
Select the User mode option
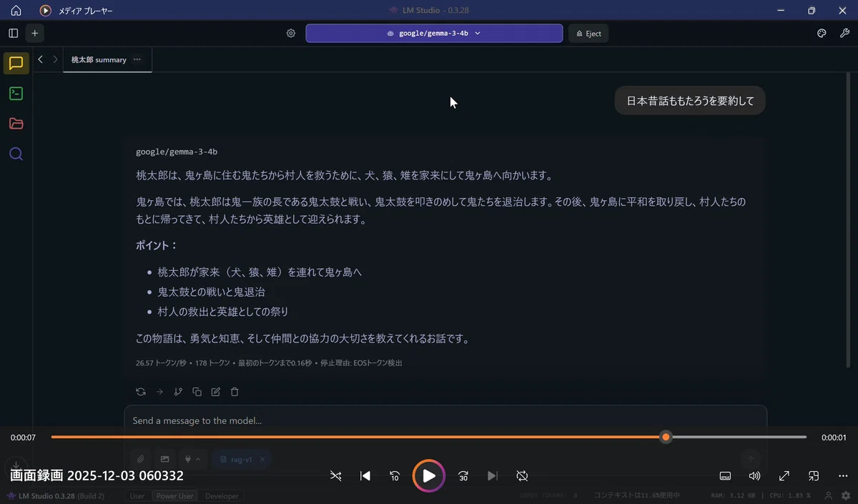coord(137,495)
